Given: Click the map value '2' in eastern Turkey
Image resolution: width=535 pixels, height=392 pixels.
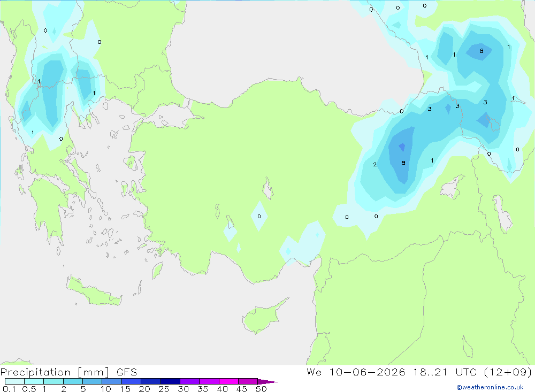Looking at the screenshot, I should pos(374,164).
